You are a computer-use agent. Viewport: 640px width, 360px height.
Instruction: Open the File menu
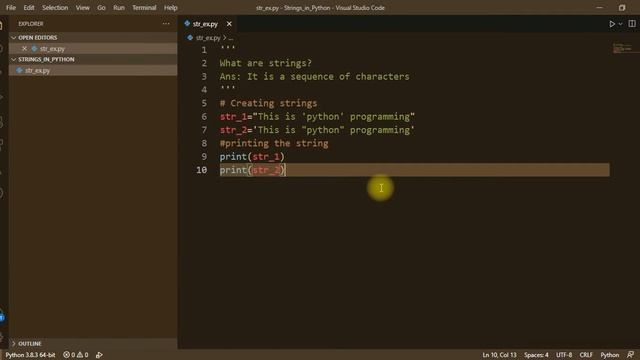pyautogui.click(x=11, y=8)
